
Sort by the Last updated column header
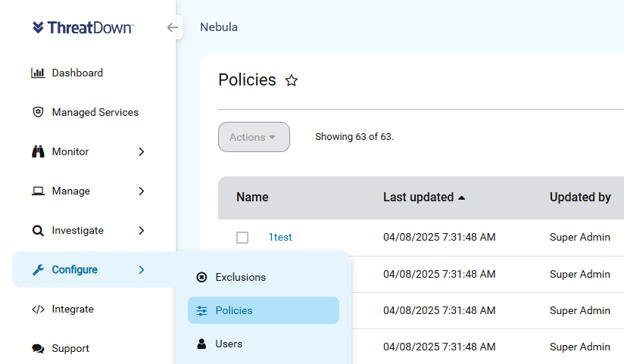pyautogui.click(x=418, y=198)
